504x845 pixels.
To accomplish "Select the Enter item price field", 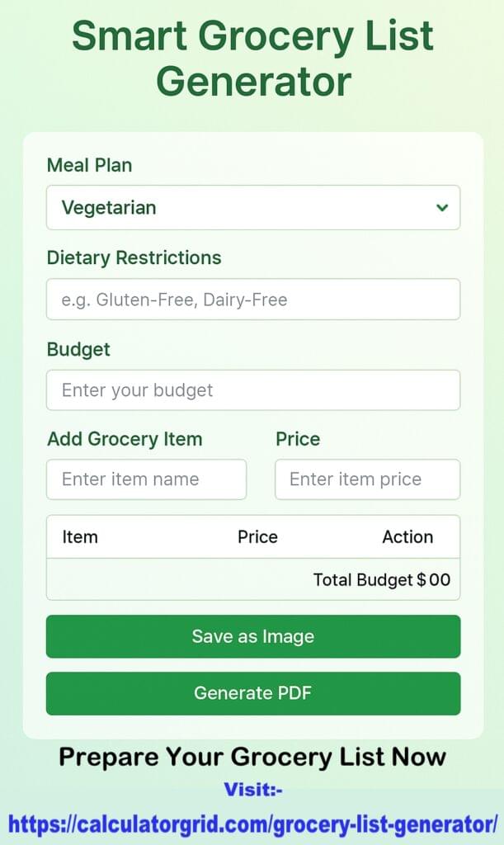I will pos(367,479).
